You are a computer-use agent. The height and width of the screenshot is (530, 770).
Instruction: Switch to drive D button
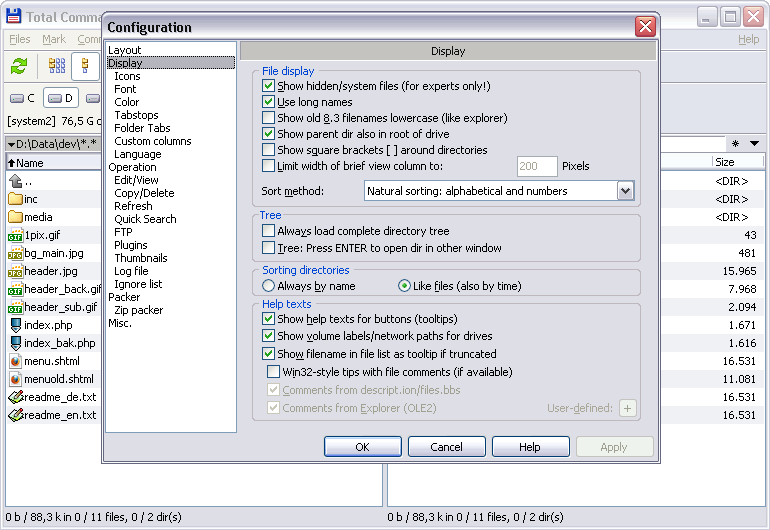pos(61,98)
